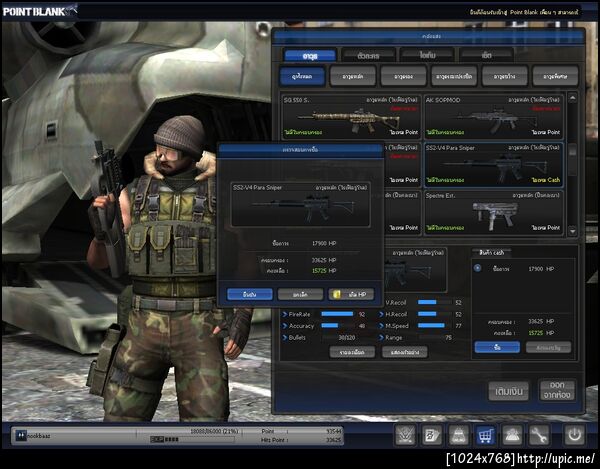Click the Point Blank logo at top left

point(40,11)
